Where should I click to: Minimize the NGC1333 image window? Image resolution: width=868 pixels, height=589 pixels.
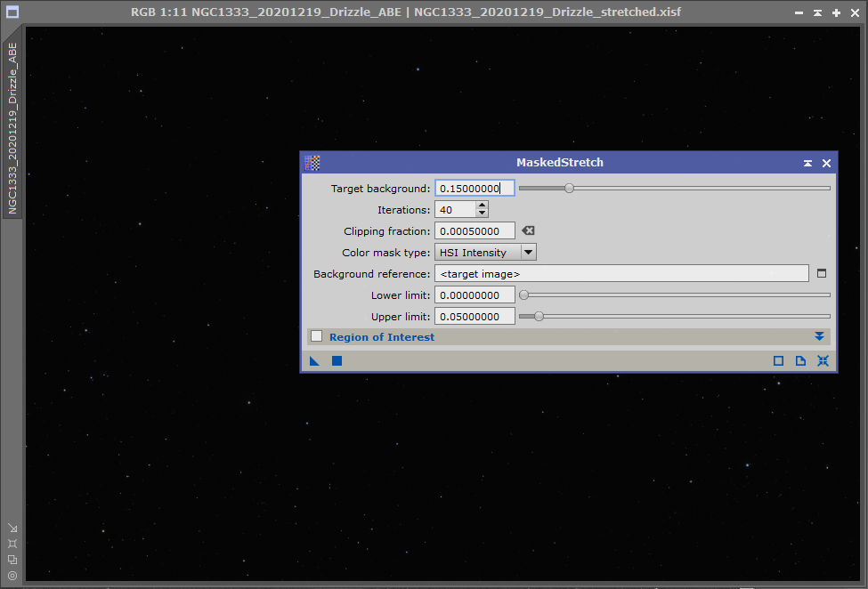click(x=799, y=12)
